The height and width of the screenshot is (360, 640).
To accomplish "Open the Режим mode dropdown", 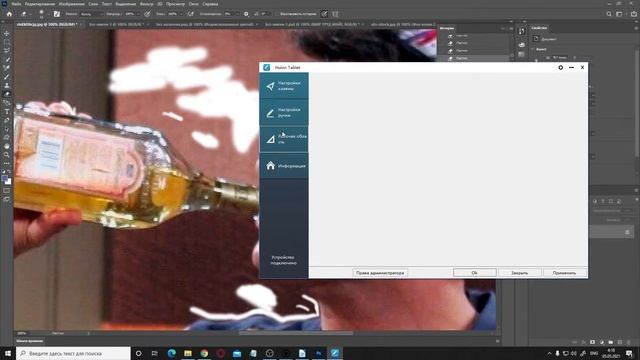I will click(x=91, y=14).
